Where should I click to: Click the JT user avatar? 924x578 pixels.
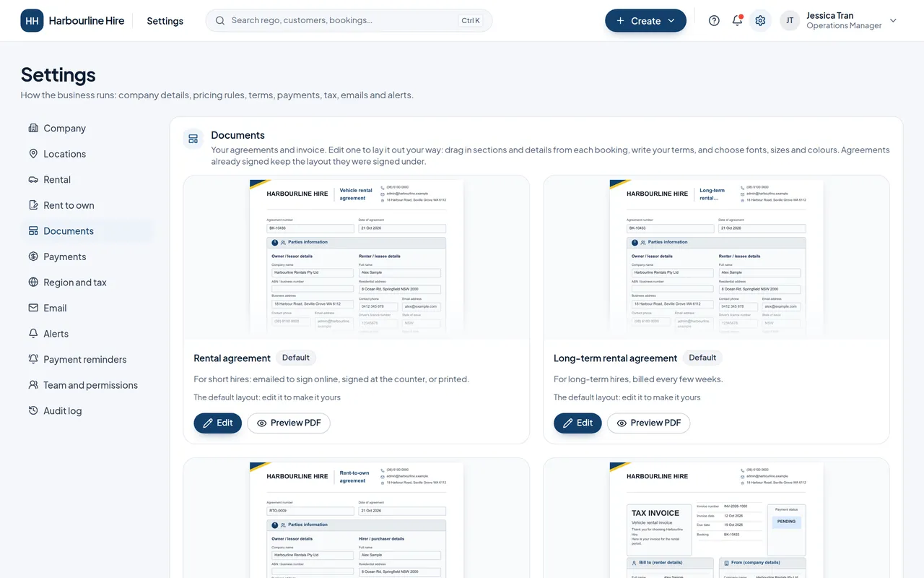(790, 21)
